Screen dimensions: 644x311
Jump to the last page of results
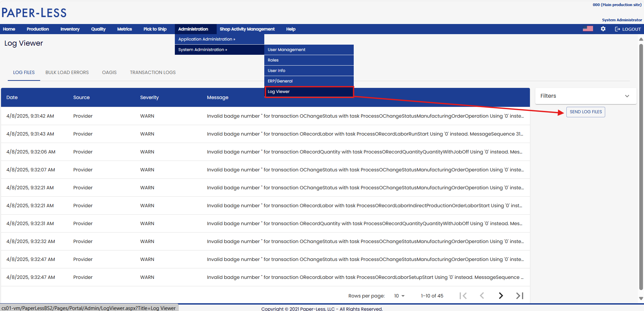[x=520, y=296]
